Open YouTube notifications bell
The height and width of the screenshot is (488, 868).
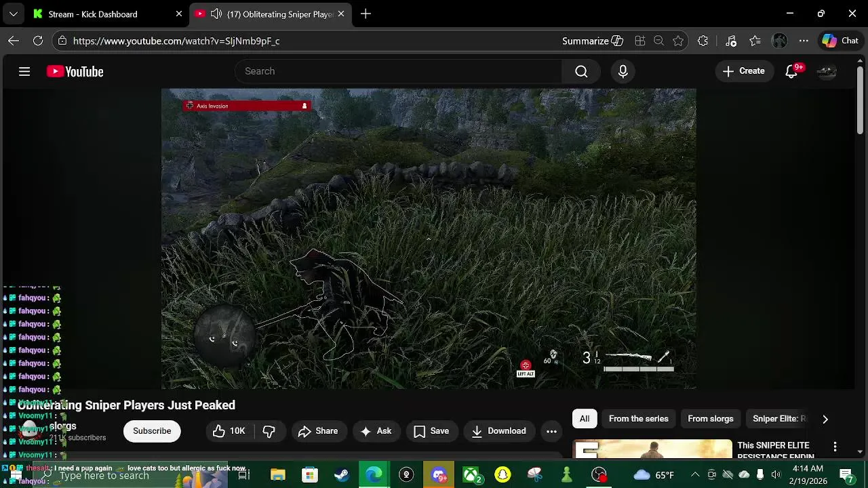coord(791,71)
